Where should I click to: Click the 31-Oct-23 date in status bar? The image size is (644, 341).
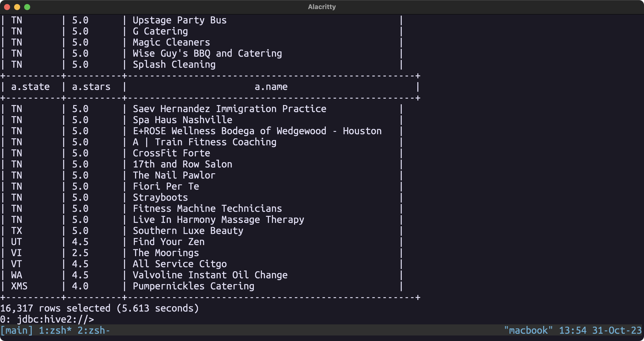(617, 330)
